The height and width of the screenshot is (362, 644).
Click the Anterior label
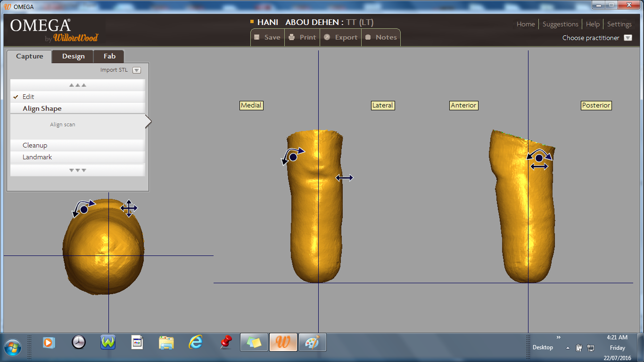point(463,106)
